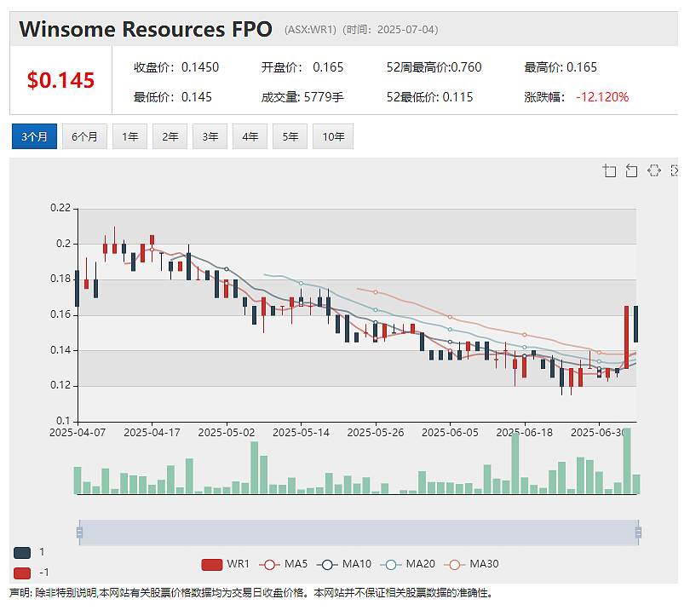This screenshot has width=690, height=616.
Task: Click the middle of the data zoom bar
Action: pos(359,533)
